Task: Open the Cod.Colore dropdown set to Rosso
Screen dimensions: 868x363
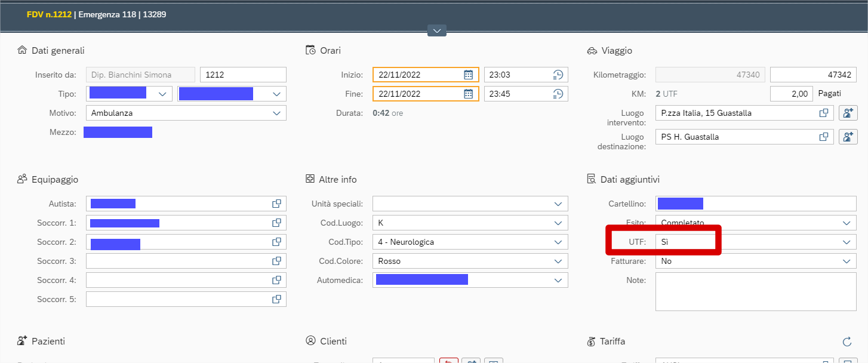Action: point(558,261)
